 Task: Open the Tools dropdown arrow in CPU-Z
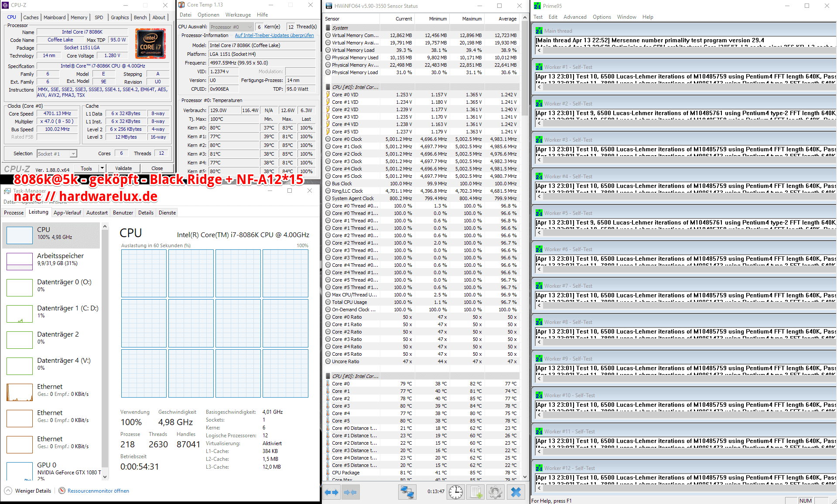point(102,168)
